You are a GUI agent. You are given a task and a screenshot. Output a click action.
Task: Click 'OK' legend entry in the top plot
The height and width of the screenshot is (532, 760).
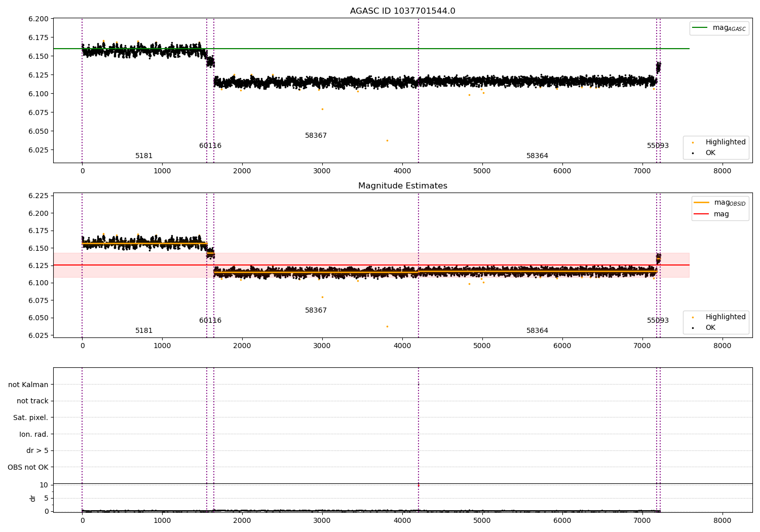(x=704, y=153)
